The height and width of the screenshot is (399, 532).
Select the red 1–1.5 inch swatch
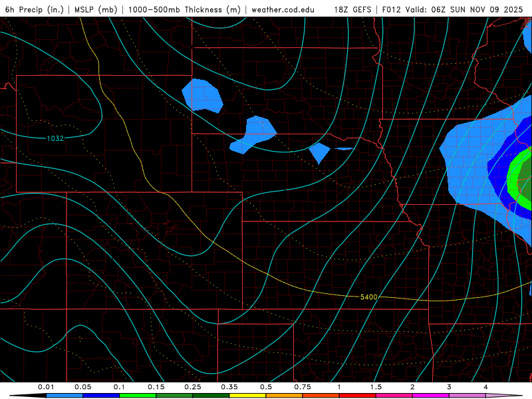pos(358,396)
